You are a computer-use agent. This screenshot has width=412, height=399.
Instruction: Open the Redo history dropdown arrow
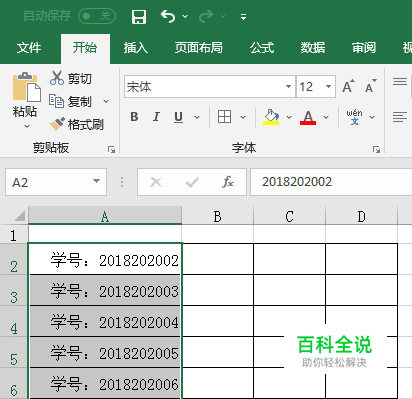click(x=223, y=16)
